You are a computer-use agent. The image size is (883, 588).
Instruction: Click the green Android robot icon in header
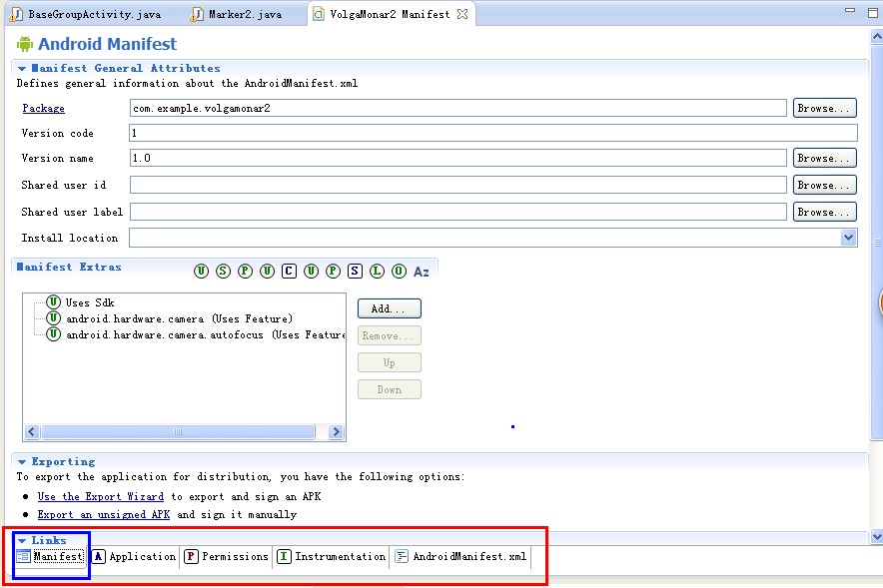coord(25,44)
